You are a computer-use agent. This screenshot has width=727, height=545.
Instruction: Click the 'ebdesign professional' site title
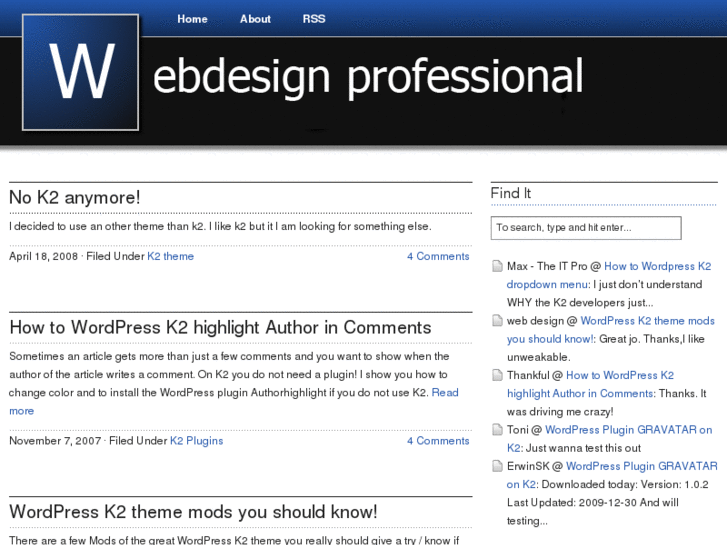pyautogui.click(x=368, y=77)
